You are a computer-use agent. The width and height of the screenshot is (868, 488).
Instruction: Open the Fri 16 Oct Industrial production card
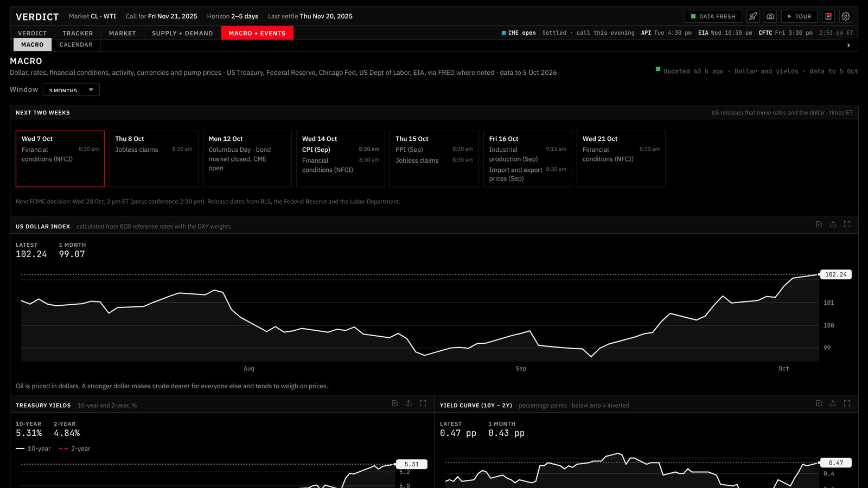(528, 159)
